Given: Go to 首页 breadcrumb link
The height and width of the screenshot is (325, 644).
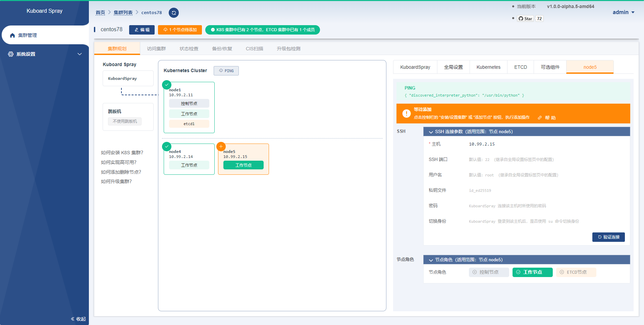Looking at the screenshot, I should 100,12.
